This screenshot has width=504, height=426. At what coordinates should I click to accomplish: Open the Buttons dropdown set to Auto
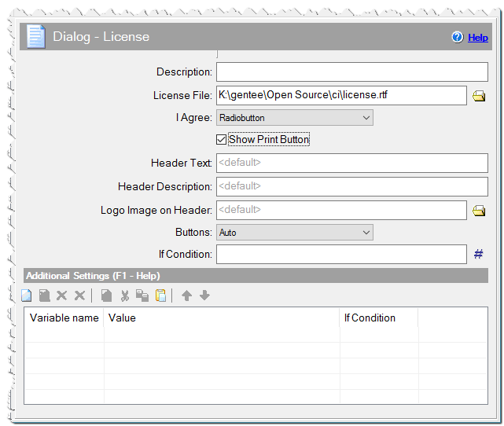[x=294, y=233]
